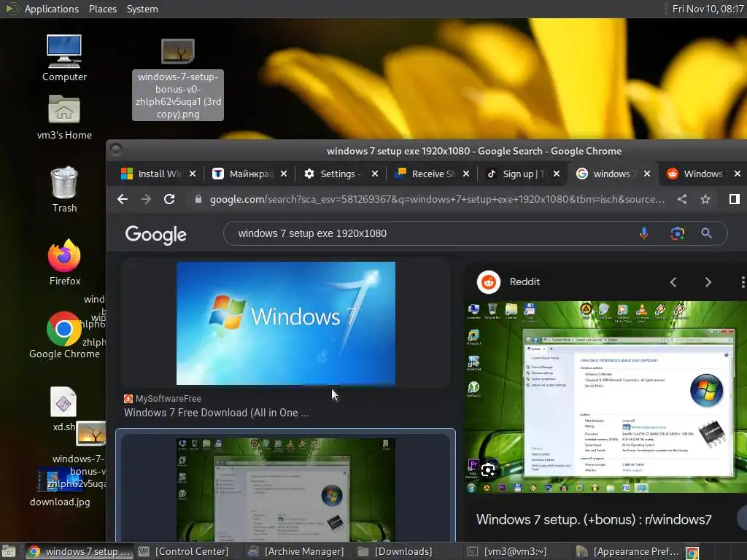The height and width of the screenshot is (560, 747).
Task: Show previous image in preview panel
Action: 673,282
